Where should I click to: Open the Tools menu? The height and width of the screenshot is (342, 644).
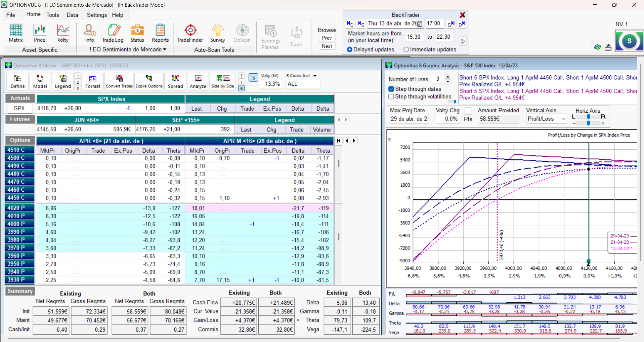tap(53, 15)
